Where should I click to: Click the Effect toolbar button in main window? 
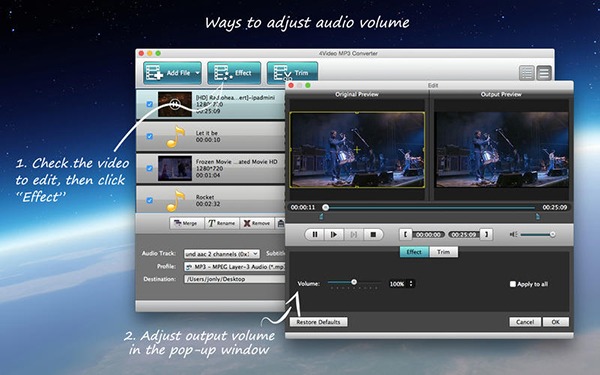(234, 73)
